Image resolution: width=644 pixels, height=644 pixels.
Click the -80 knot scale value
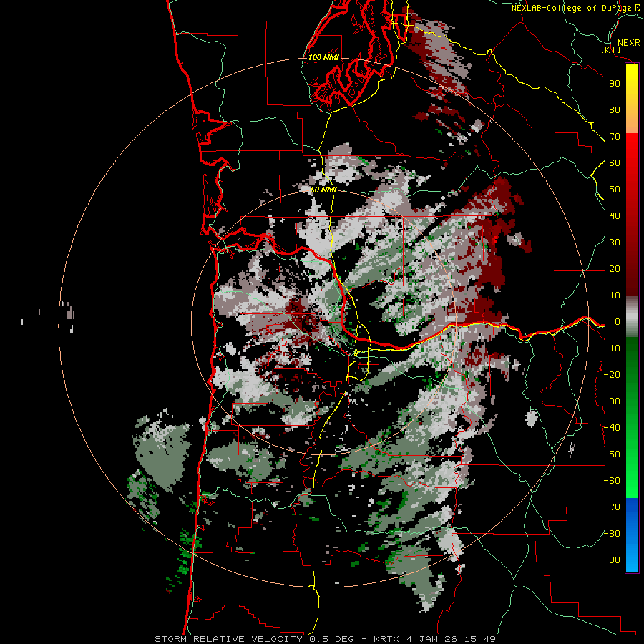pyautogui.click(x=612, y=534)
